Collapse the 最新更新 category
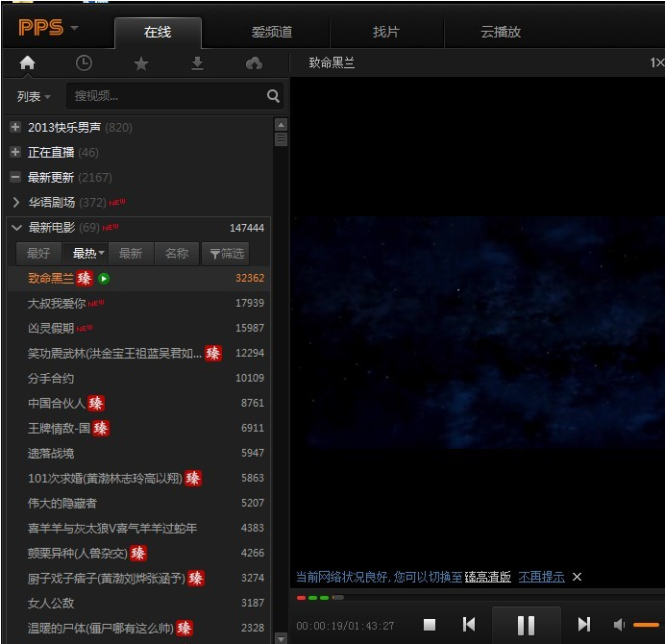 coord(15,177)
